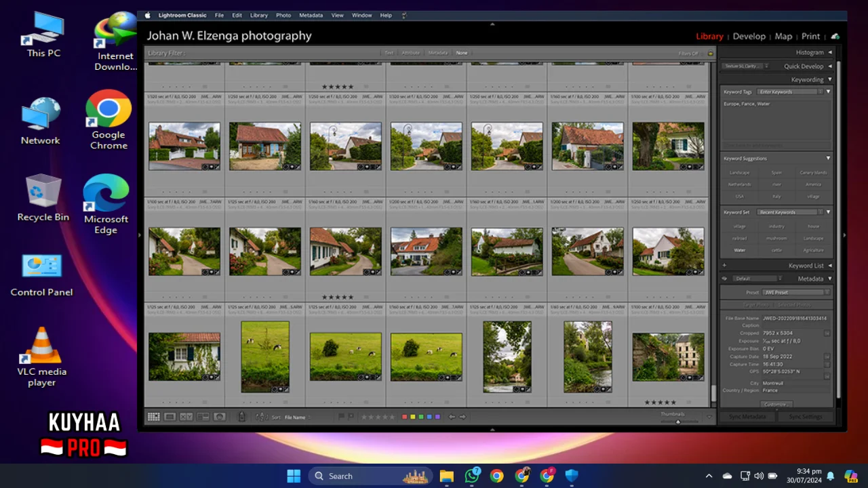Open Internet Download Manager desktop icon
Screen dimensions: 868x488
[x=115, y=42]
